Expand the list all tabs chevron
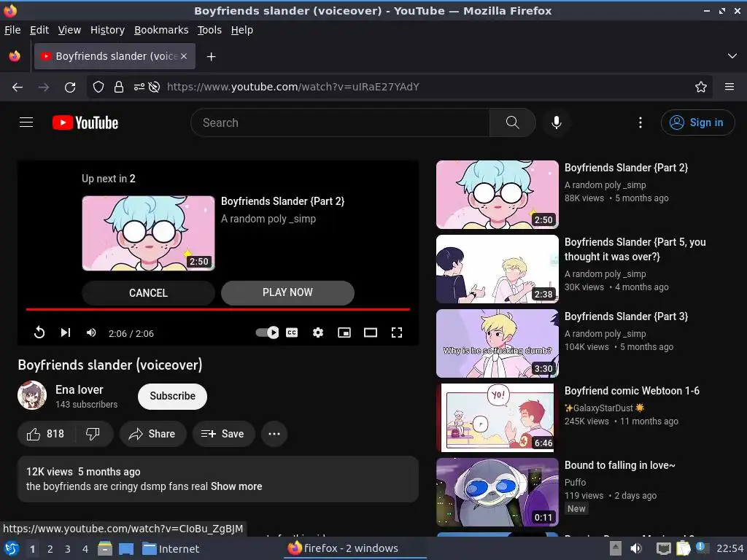The image size is (747, 560). click(x=732, y=56)
